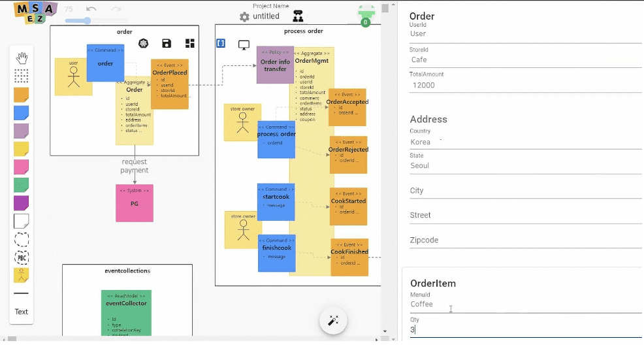644x345 pixels.
Task: Choose the actor stick-figure sticker in palette
Action: [x=22, y=275]
